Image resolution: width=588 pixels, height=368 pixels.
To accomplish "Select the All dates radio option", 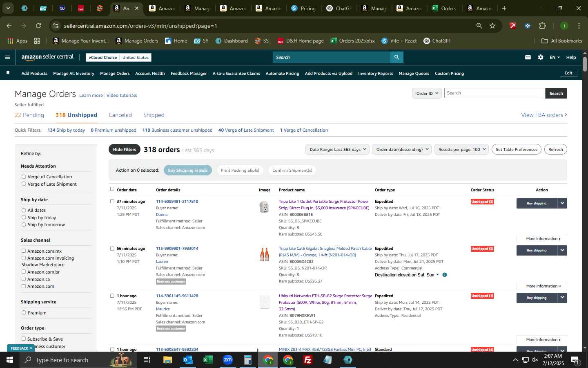I will (x=24, y=210).
